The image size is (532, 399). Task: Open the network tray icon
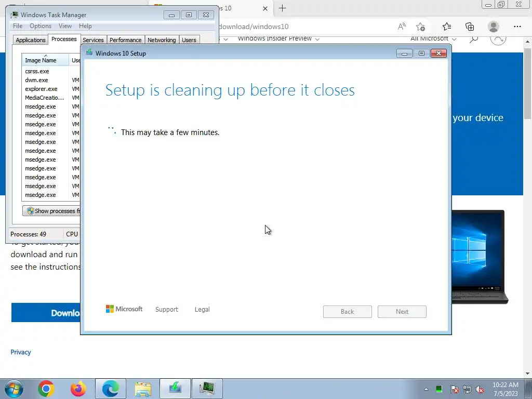click(x=467, y=389)
